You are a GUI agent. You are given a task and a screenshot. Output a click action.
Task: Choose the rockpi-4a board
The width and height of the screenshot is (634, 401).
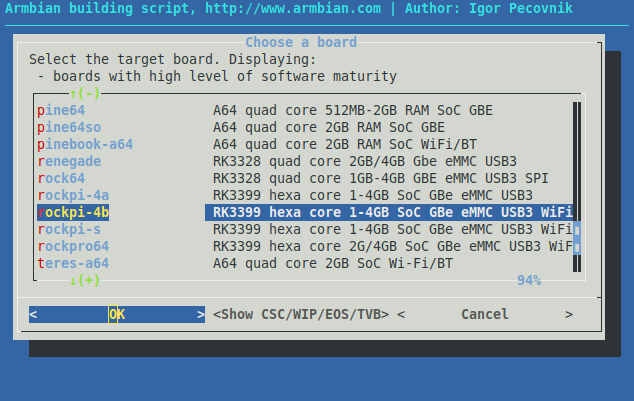(x=73, y=195)
